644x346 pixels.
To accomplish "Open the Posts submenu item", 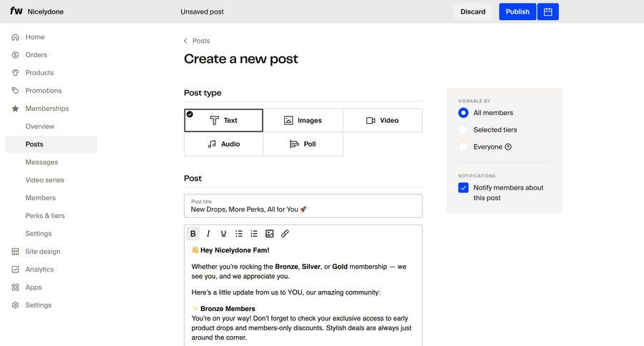I will [51, 144].
